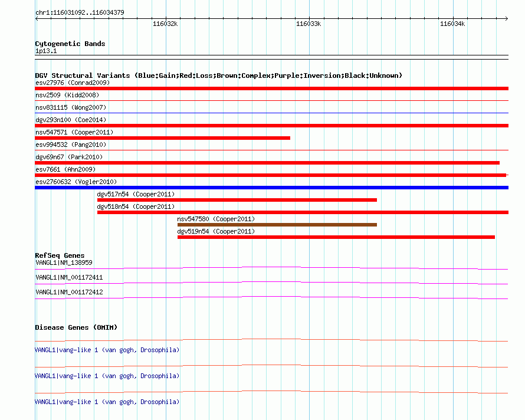The width and height of the screenshot is (525, 420).
Task: Click the short red bar of nsv547571
Action: [162, 138]
